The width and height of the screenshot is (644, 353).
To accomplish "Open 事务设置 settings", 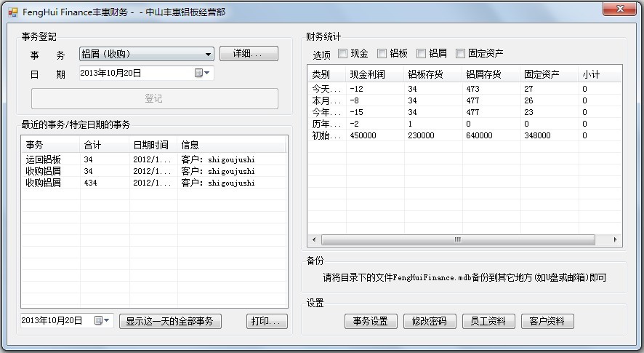I will click(x=371, y=321).
